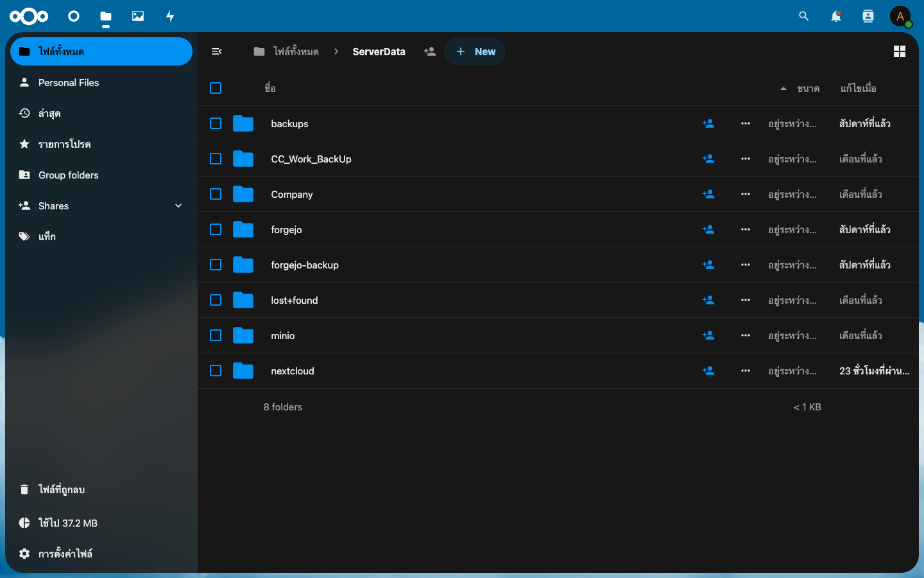Share the Company folder
This screenshot has width=924, height=578.
pyautogui.click(x=708, y=194)
